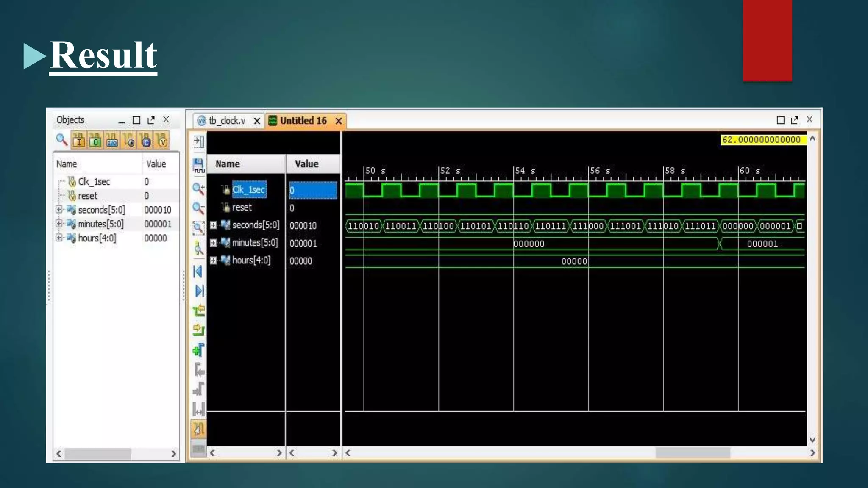Toggle the I/O (inout) ports filter

[112, 140]
